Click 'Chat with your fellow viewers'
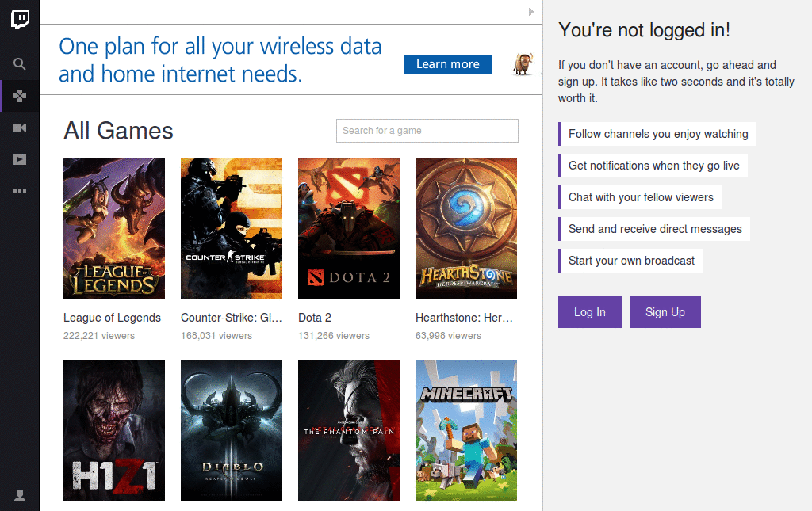This screenshot has width=812, height=511. click(x=641, y=197)
